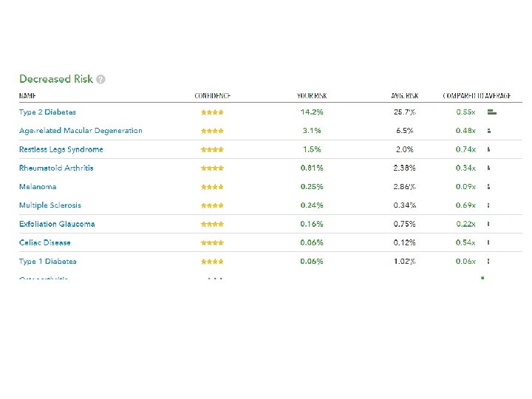Click the comparison bar for Macular Degeneration
532x399 pixels.
pos(489,131)
